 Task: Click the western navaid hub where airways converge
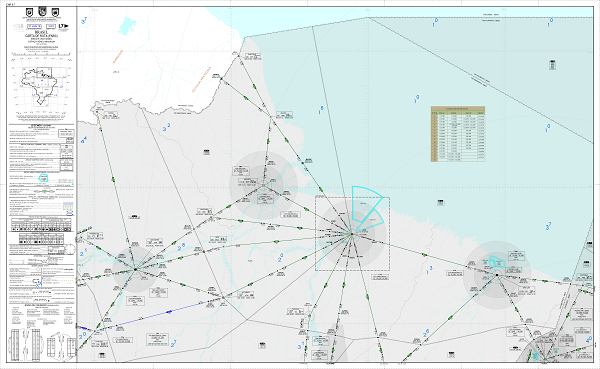pyautogui.click(x=135, y=269)
